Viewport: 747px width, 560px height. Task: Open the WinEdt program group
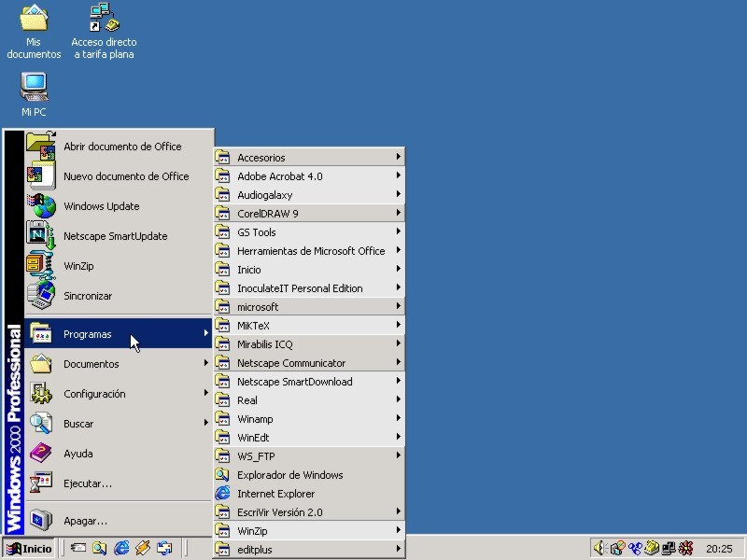pyautogui.click(x=309, y=437)
